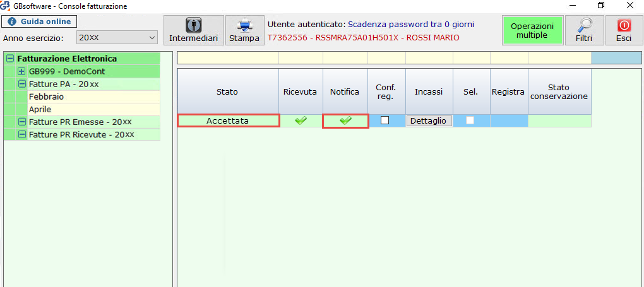
Task: Click the red Esci power icon
Action: tap(624, 25)
